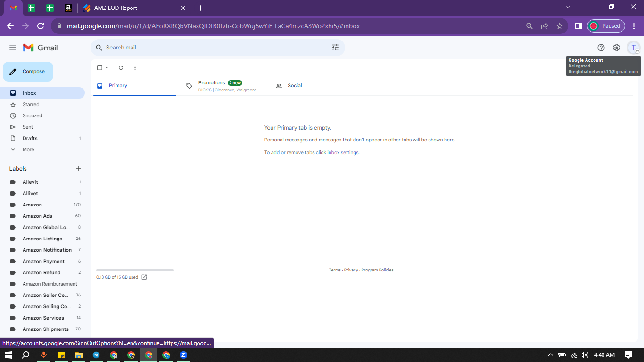Viewport: 644px width, 362px height.
Task: Open the Terms link
Action: [x=335, y=270]
